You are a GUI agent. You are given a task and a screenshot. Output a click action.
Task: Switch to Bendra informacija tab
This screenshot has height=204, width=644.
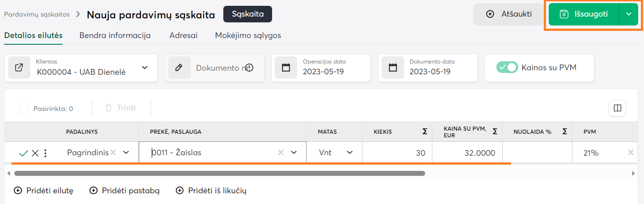coord(115,35)
